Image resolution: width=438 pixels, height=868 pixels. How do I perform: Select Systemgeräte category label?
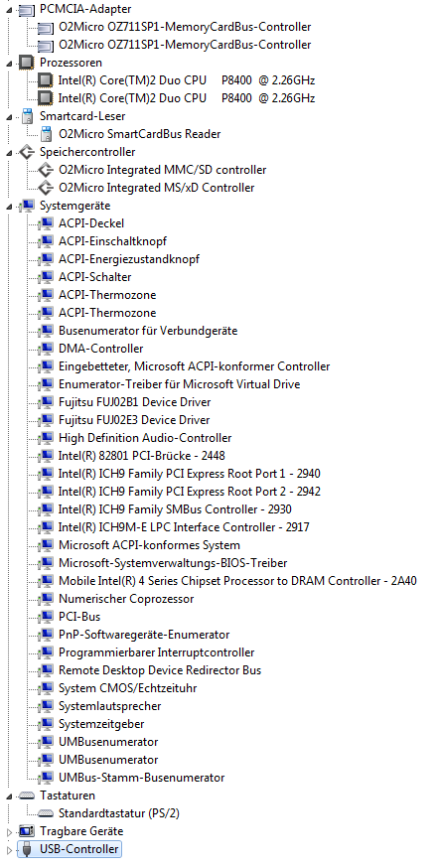click(x=74, y=206)
